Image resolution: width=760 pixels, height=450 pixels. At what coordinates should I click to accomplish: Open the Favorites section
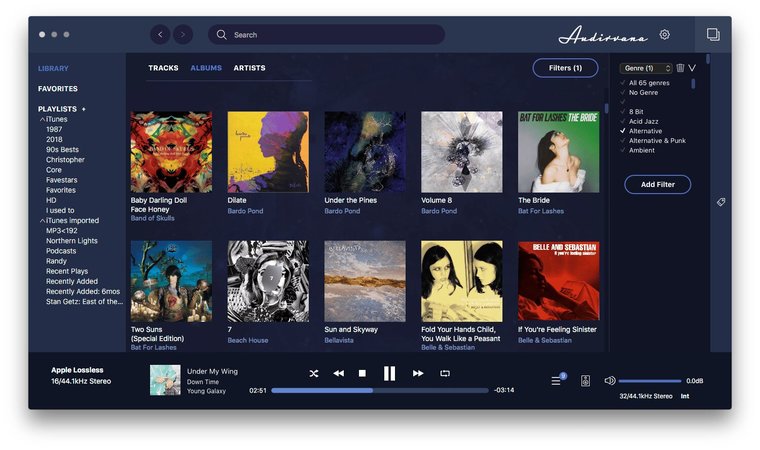click(x=58, y=89)
